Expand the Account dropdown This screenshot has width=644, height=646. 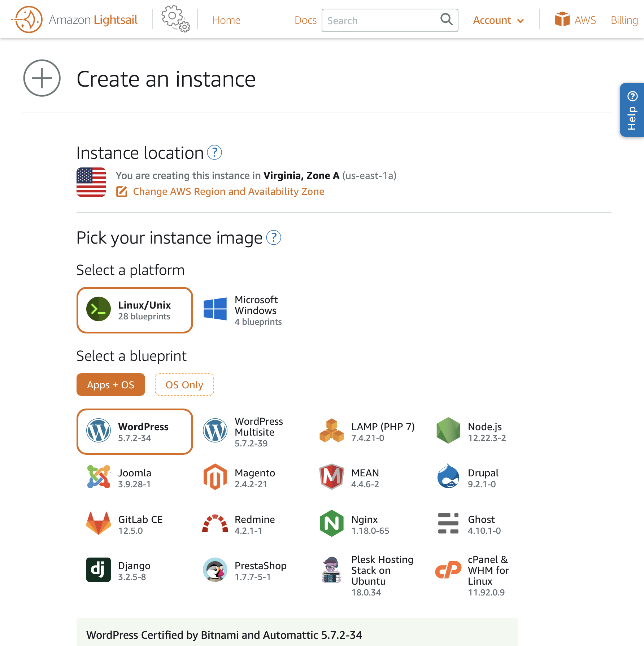499,20
